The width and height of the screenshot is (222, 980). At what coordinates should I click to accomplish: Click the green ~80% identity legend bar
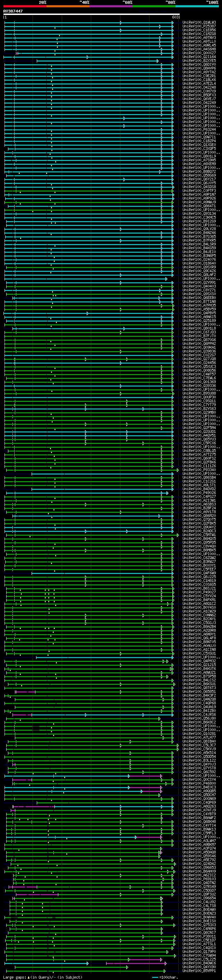tap(154, 6)
